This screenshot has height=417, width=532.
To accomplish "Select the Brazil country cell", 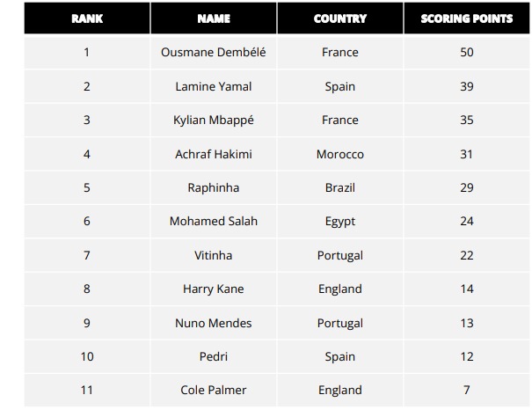I will (340, 187).
